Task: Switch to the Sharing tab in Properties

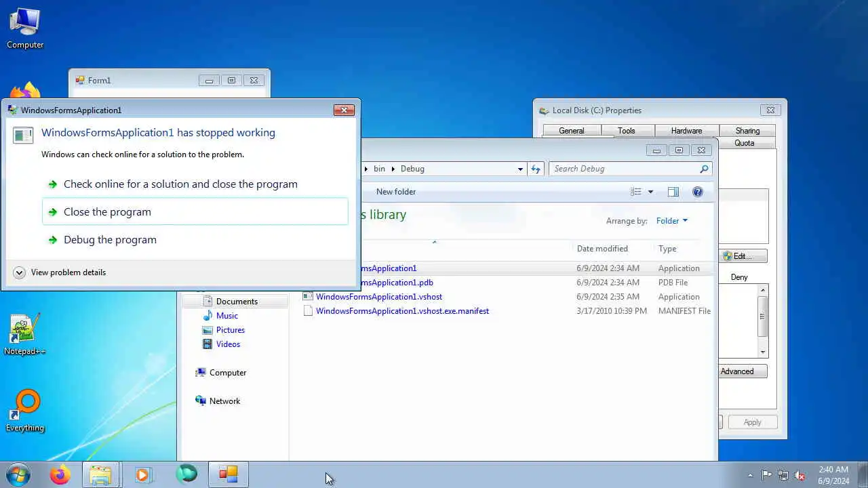Action: (x=747, y=131)
